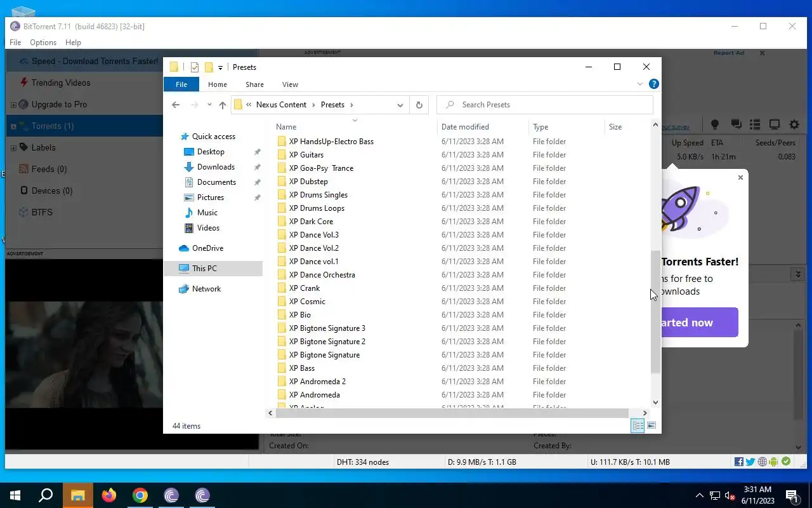The height and width of the screenshot is (508, 812).
Task: Select the XP Andromeda 2 folder
Action: (x=317, y=382)
